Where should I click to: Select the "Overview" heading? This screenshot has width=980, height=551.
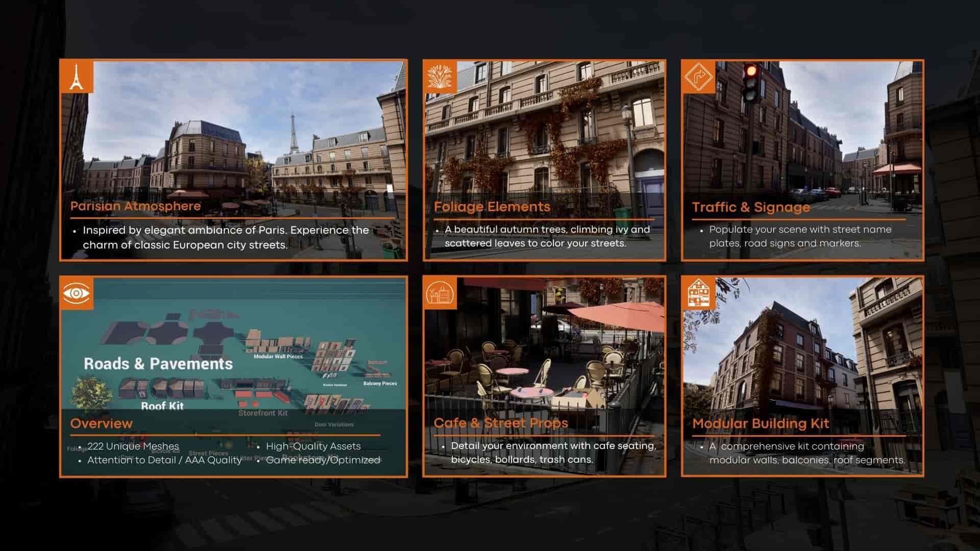[101, 423]
